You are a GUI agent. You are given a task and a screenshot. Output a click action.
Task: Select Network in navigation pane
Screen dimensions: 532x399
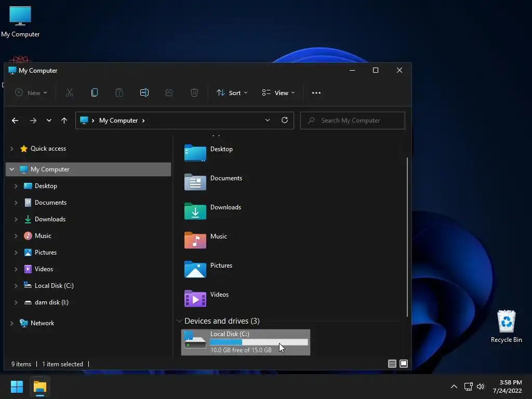point(42,323)
